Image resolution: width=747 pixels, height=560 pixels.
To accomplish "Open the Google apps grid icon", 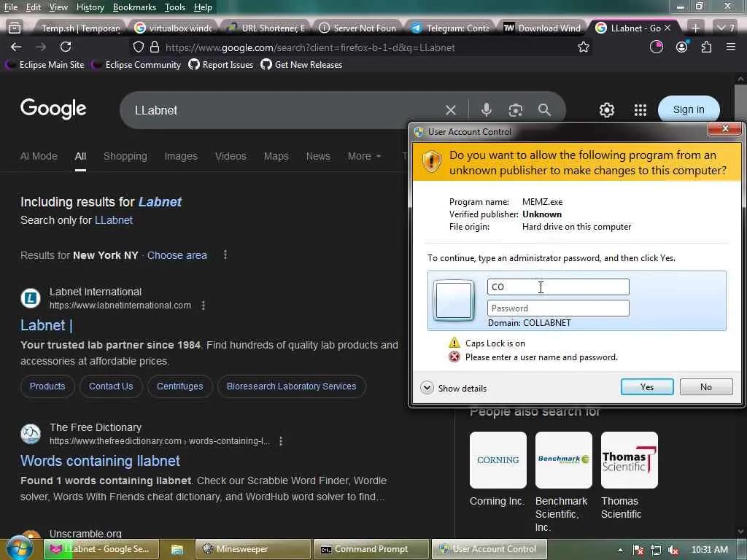I will [640, 110].
